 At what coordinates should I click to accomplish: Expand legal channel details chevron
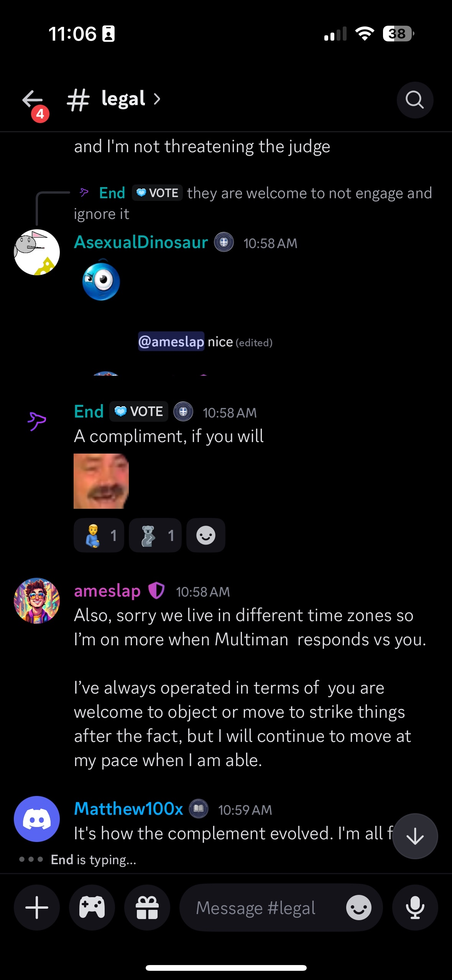157,99
